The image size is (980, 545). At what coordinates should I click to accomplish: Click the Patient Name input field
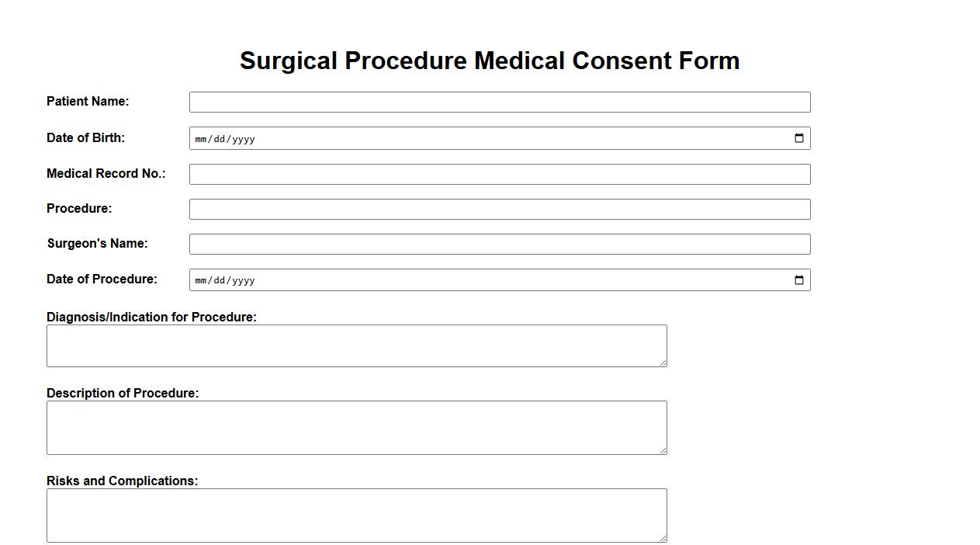pos(500,102)
